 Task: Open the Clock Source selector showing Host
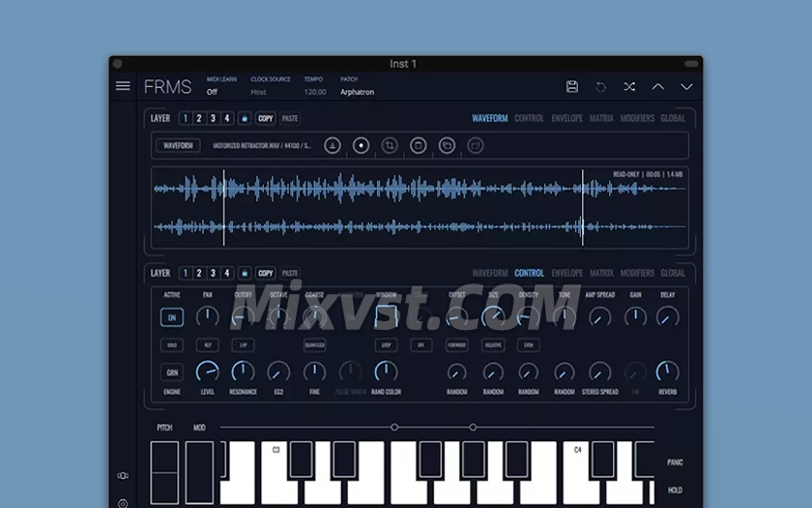pos(258,92)
